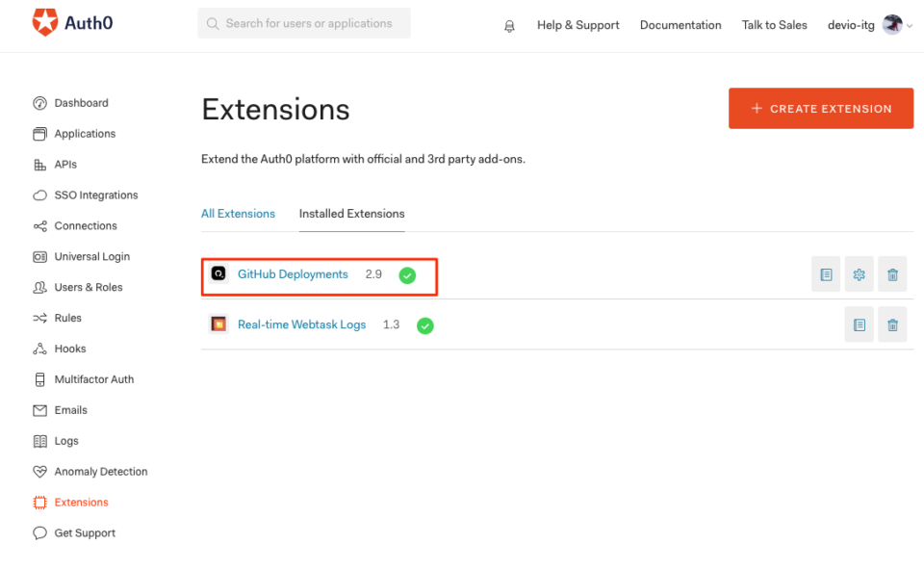Delete the Real-time Webtask Logs extension

[891, 324]
